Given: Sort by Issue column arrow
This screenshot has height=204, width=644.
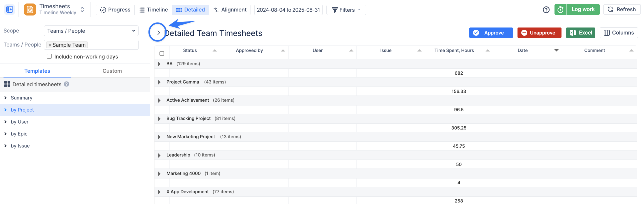Looking at the screenshot, I should coord(419,50).
